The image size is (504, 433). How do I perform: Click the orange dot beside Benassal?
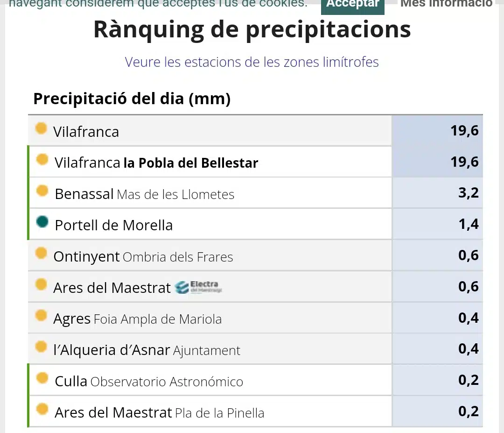tap(42, 191)
